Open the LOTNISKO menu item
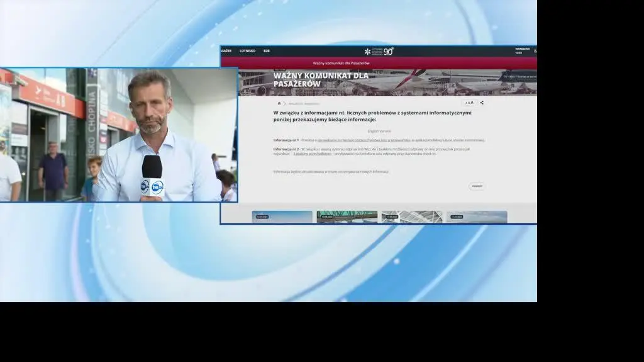This screenshot has width=644, height=362. click(247, 51)
